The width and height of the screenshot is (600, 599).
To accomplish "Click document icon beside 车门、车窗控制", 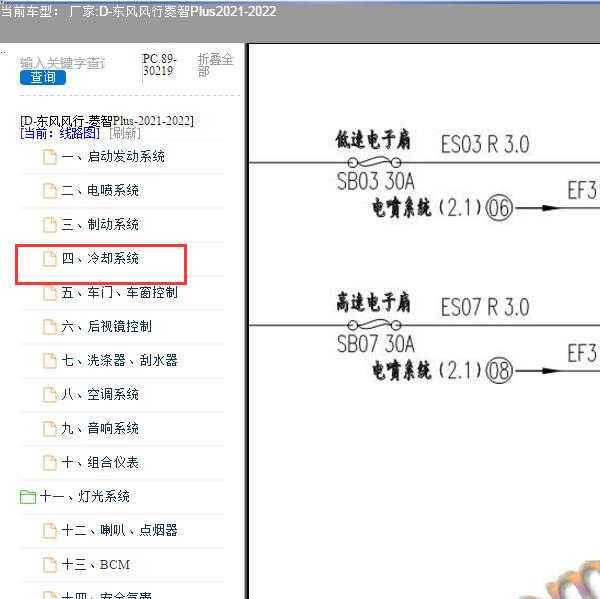I will [50, 293].
